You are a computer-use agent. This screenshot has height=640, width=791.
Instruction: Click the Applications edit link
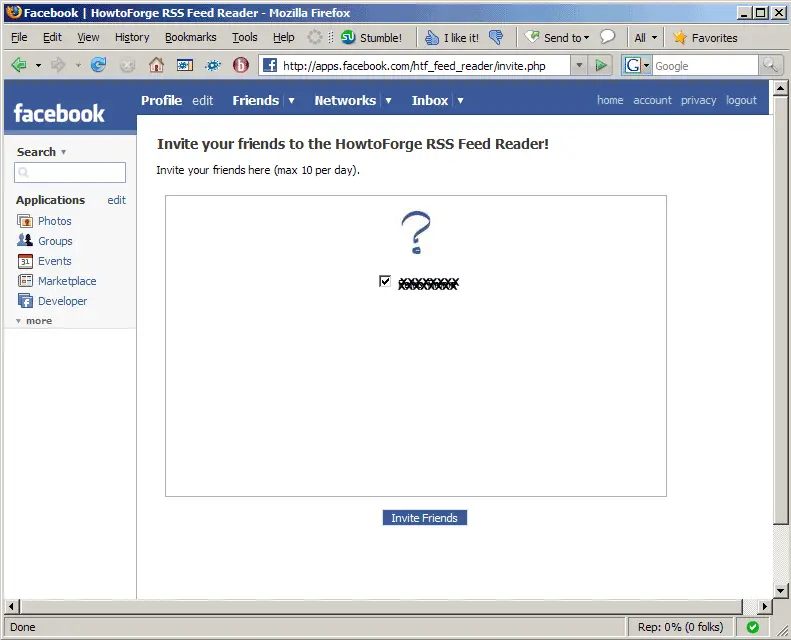coord(117,200)
